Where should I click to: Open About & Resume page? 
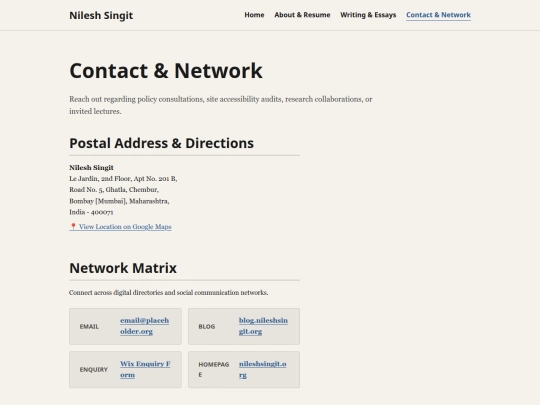tap(302, 15)
